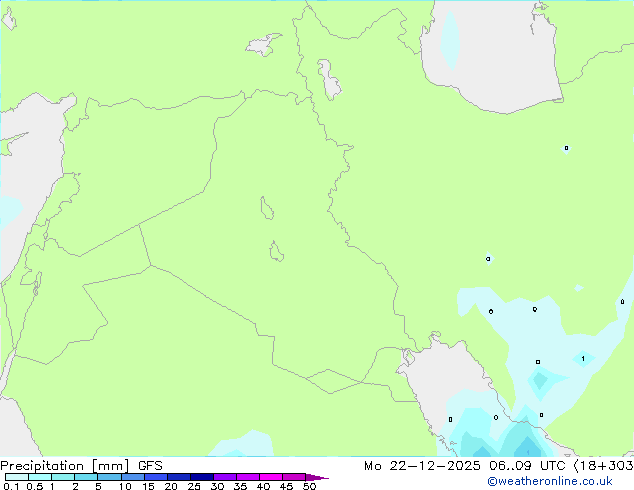Screen dimensions: 634x490
Task: Click the legend value '0.1'
Action: click(x=11, y=486)
